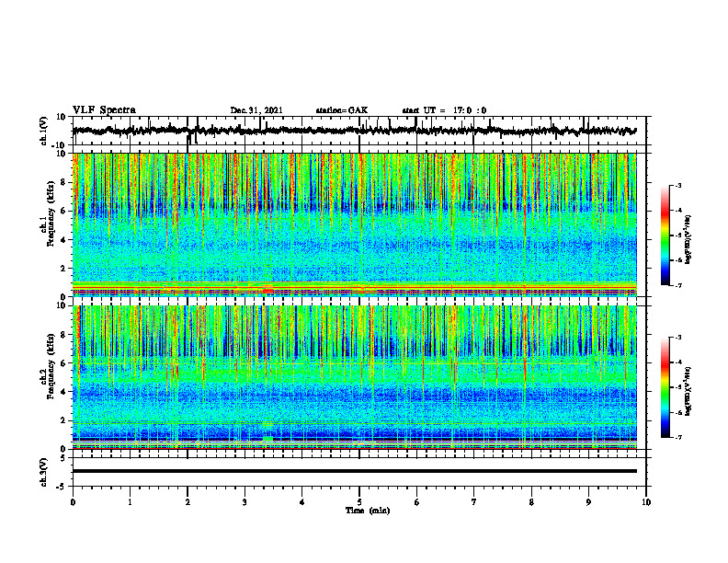Click the ch.1 voltage waveform trace
Screen dimensions: 728x563
coord(354,131)
